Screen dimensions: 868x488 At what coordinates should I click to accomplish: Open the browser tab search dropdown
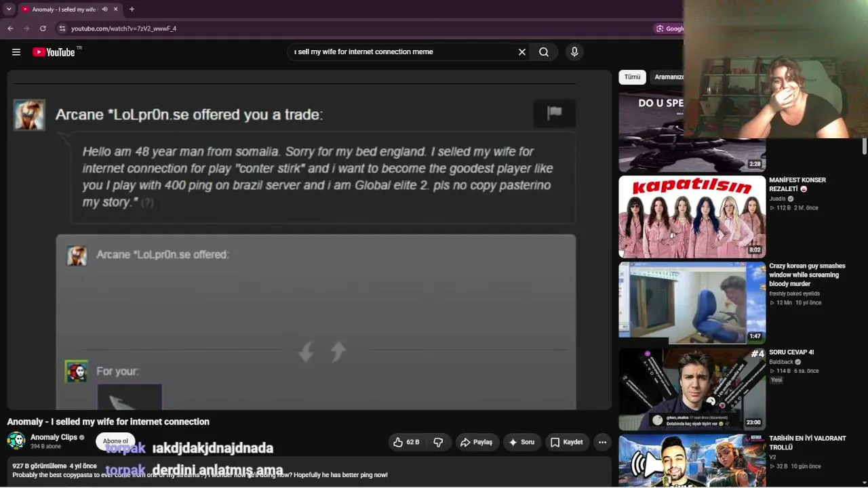click(9, 9)
